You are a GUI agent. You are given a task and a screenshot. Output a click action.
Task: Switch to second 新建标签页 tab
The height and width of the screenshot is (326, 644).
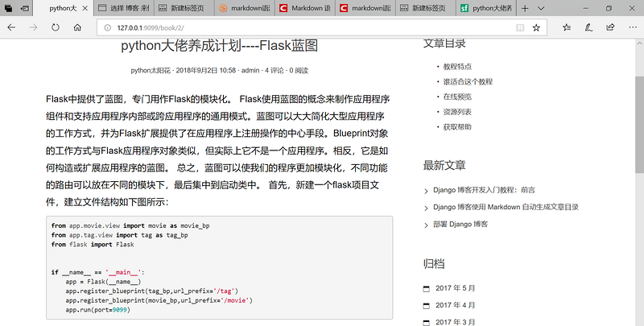pos(426,8)
